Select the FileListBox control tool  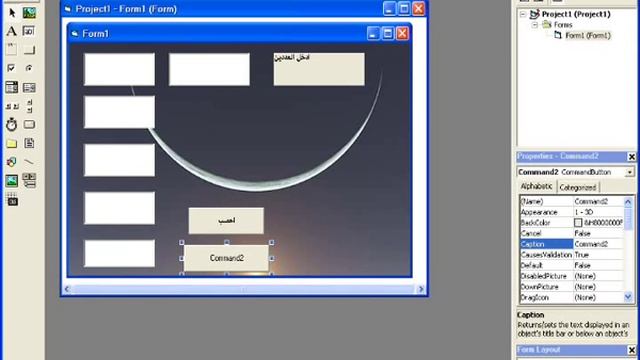click(x=29, y=143)
